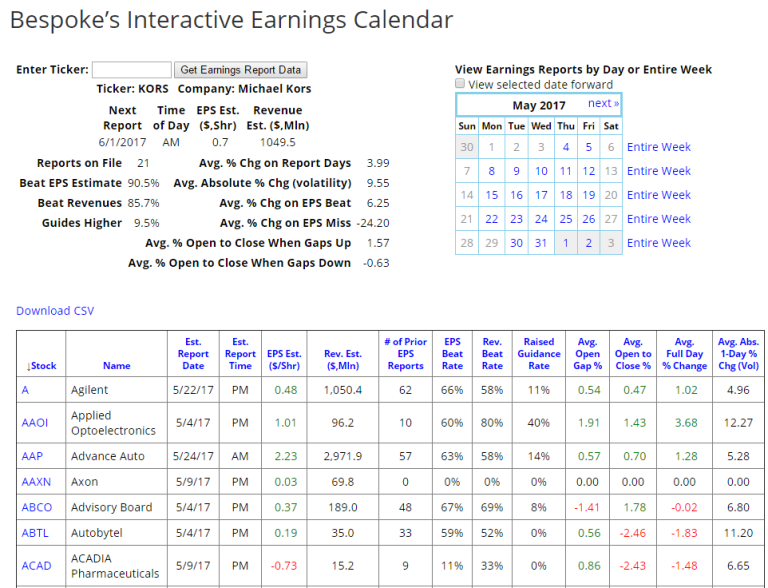Sort table by EPS Beat Rate column
Image resolution: width=768 pixels, height=588 pixels.
pos(452,354)
